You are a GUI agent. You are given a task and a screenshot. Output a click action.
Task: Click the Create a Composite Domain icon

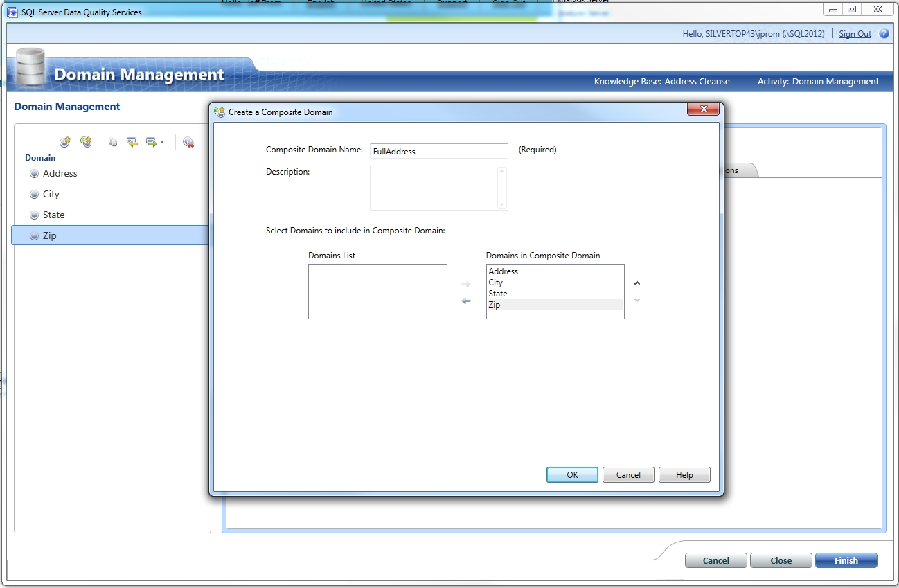[x=86, y=142]
